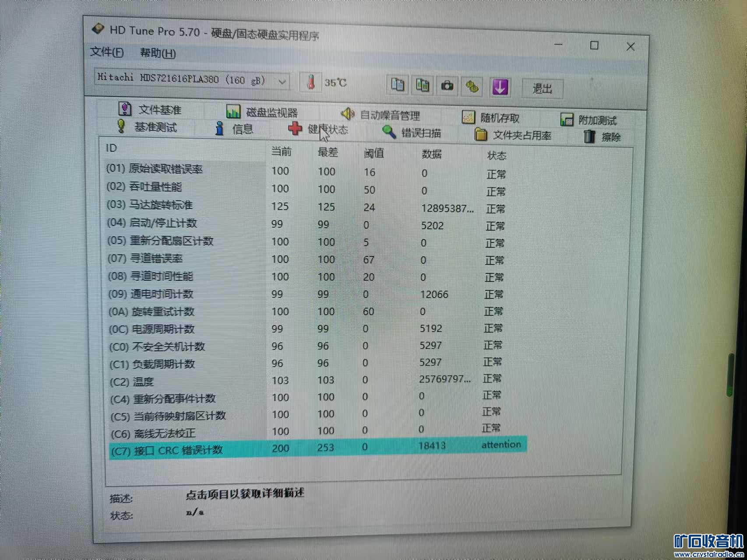Click the 18413 CRC error data value
This screenshot has width=747, height=560.
[432, 445]
